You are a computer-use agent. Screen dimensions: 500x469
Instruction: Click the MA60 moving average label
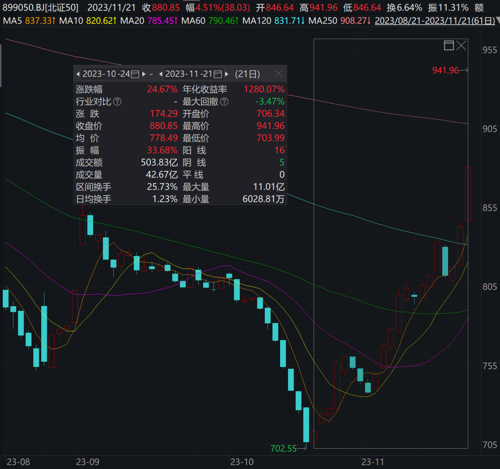[193, 21]
